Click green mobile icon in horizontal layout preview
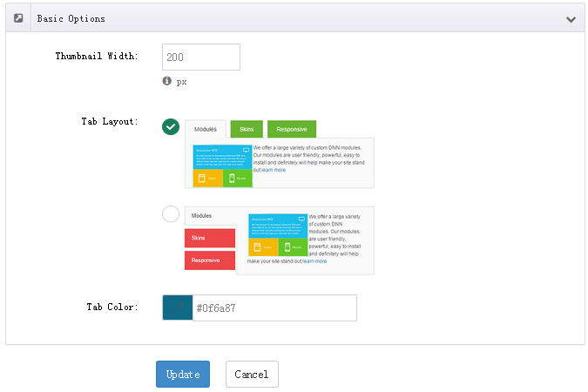The image size is (588, 392). [232, 179]
